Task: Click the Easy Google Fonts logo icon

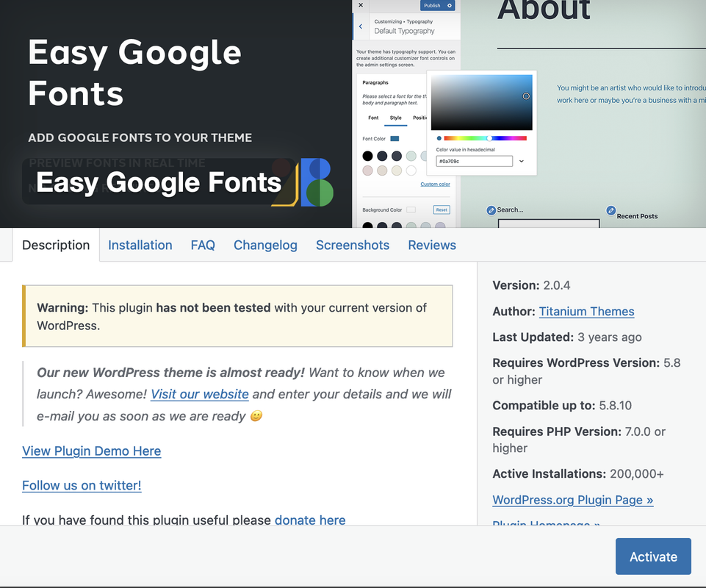Action: click(303, 182)
